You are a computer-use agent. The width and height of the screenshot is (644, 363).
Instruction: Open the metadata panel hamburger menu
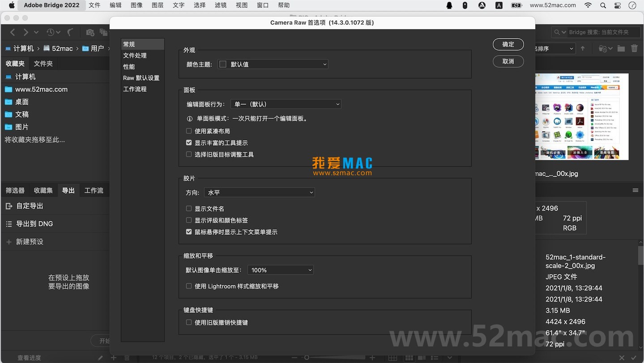click(x=635, y=190)
